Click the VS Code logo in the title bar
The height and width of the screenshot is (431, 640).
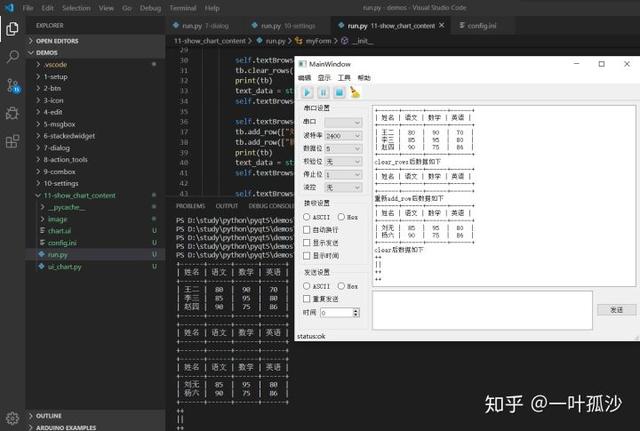coord(9,7)
